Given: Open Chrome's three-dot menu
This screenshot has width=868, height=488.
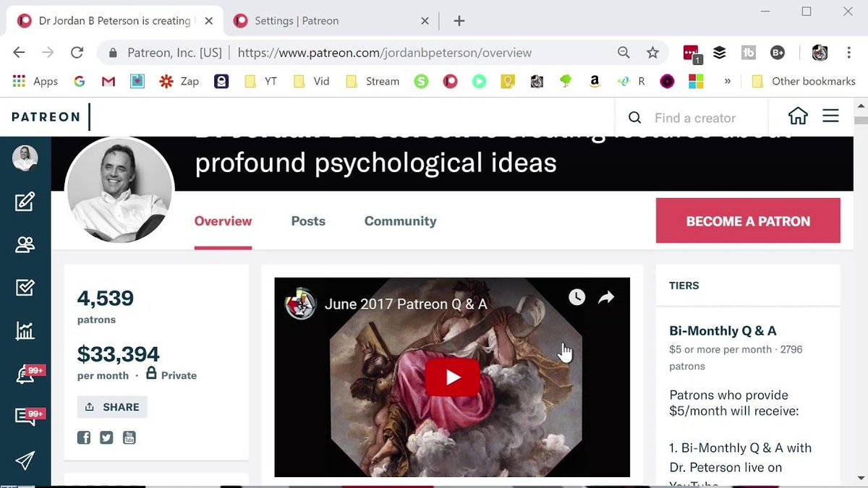Looking at the screenshot, I should [x=849, y=53].
